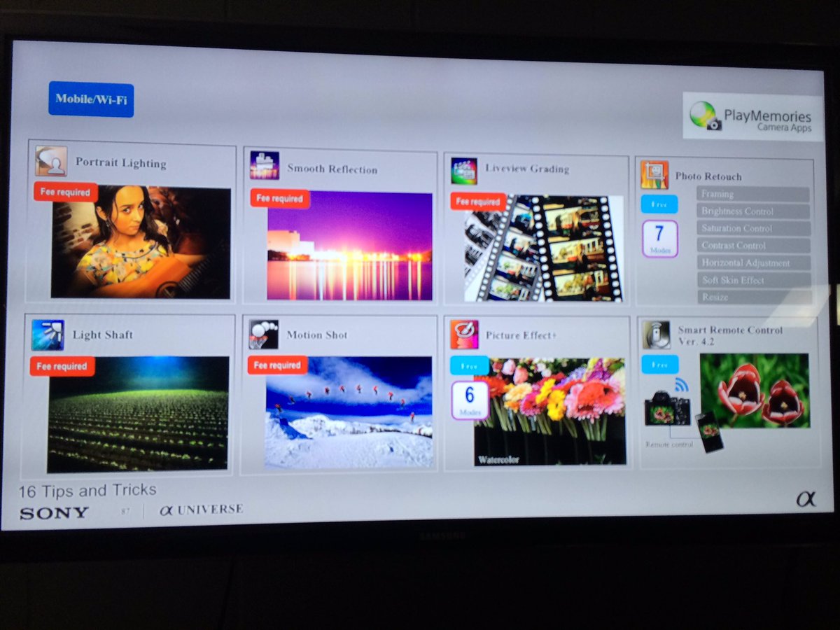The image size is (840, 630).
Task: Select the Picture Effect+ app icon
Action: point(464,335)
